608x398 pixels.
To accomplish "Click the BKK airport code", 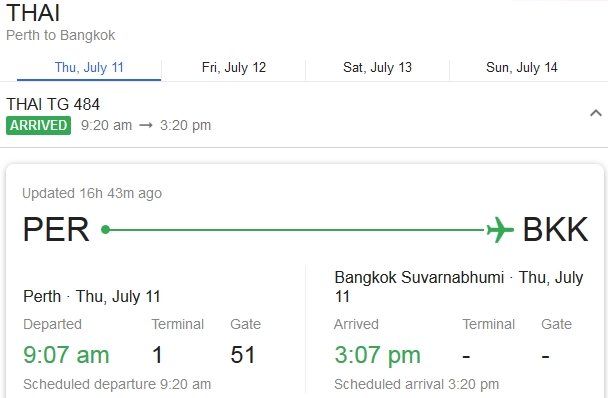I will [x=555, y=229].
